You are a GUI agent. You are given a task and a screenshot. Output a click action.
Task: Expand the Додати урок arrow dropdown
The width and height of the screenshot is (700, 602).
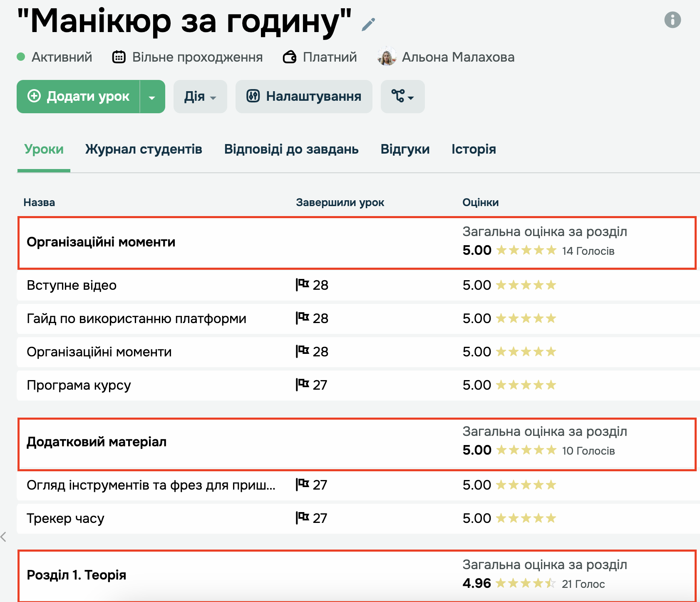(152, 97)
